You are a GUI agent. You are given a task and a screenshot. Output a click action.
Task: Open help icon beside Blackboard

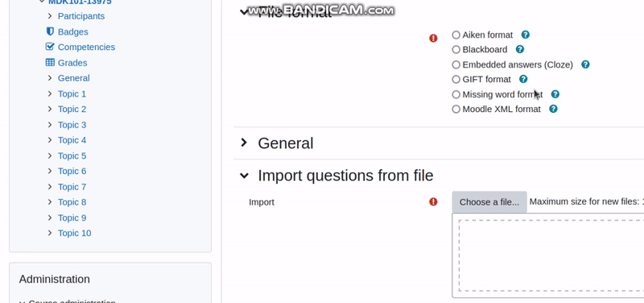pos(520,49)
